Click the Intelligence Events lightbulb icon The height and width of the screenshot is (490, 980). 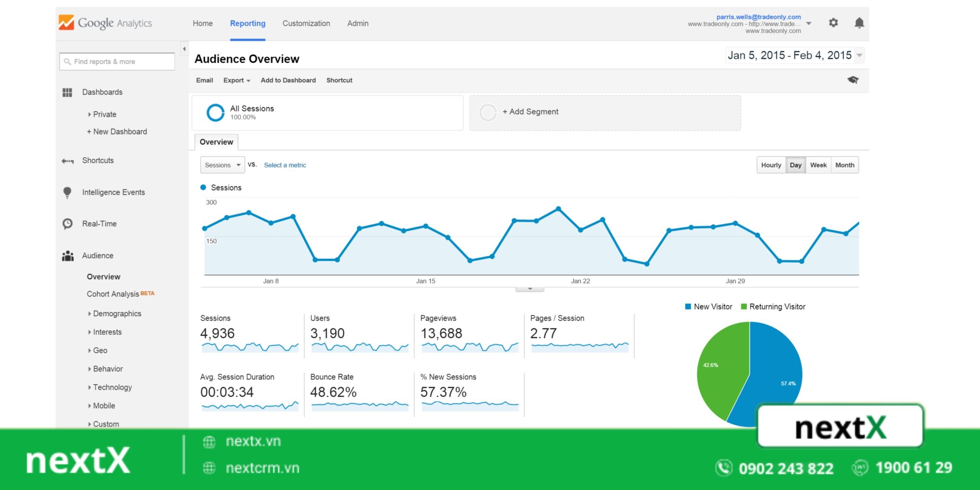[67, 192]
